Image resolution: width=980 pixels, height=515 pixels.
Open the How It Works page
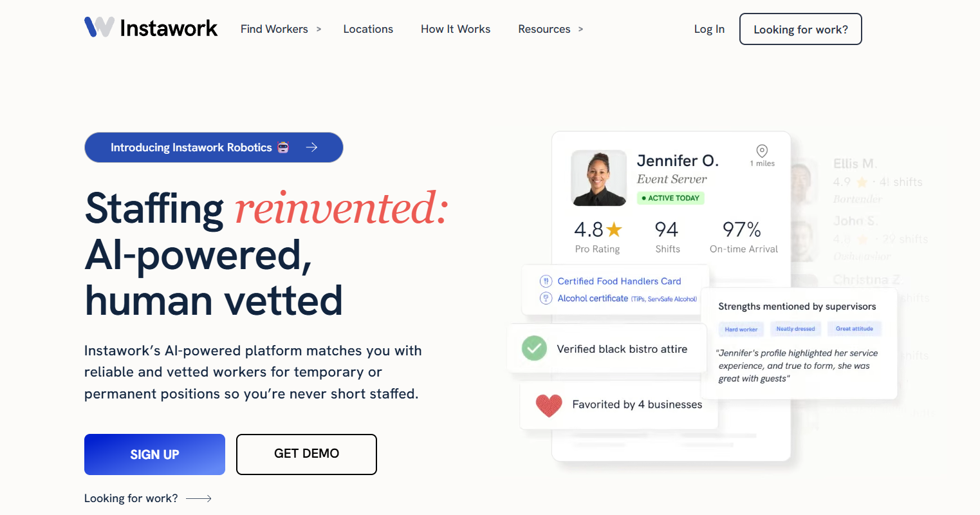(x=456, y=29)
